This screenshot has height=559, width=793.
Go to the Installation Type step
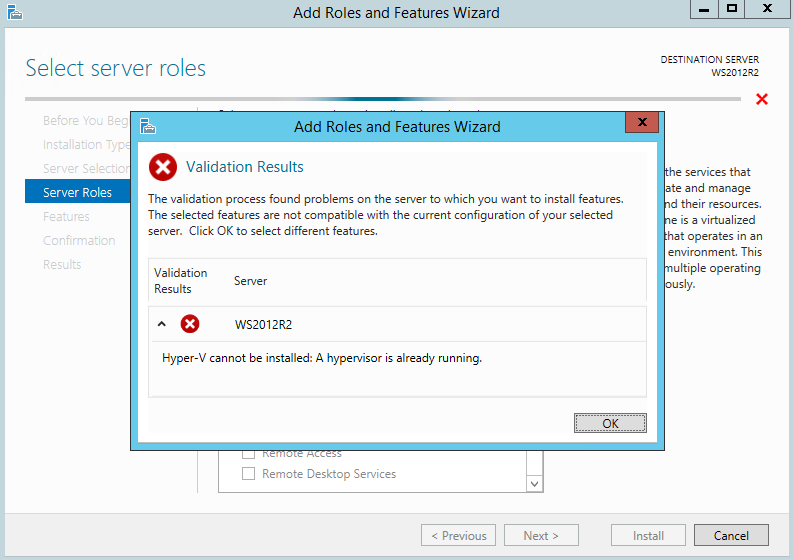[86, 145]
